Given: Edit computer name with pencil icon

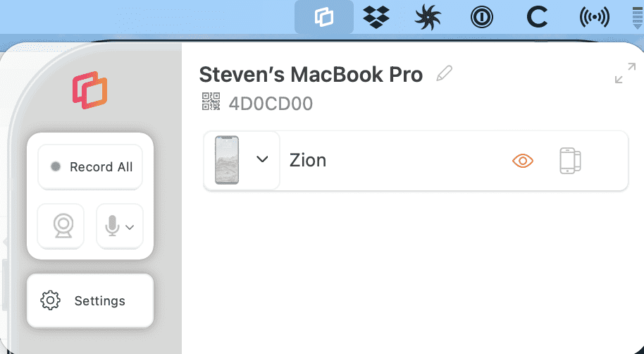Looking at the screenshot, I should pyautogui.click(x=444, y=73).
